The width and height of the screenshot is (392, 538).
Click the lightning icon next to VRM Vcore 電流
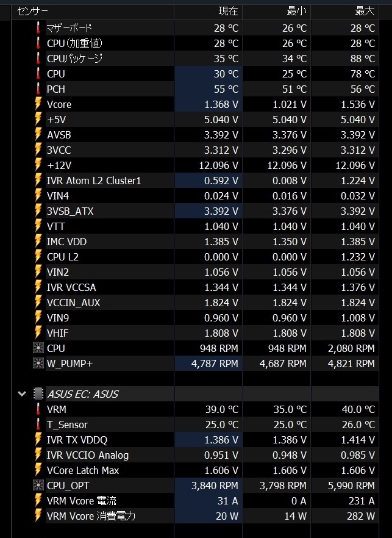pyautogui.click(x=38, y=500)
